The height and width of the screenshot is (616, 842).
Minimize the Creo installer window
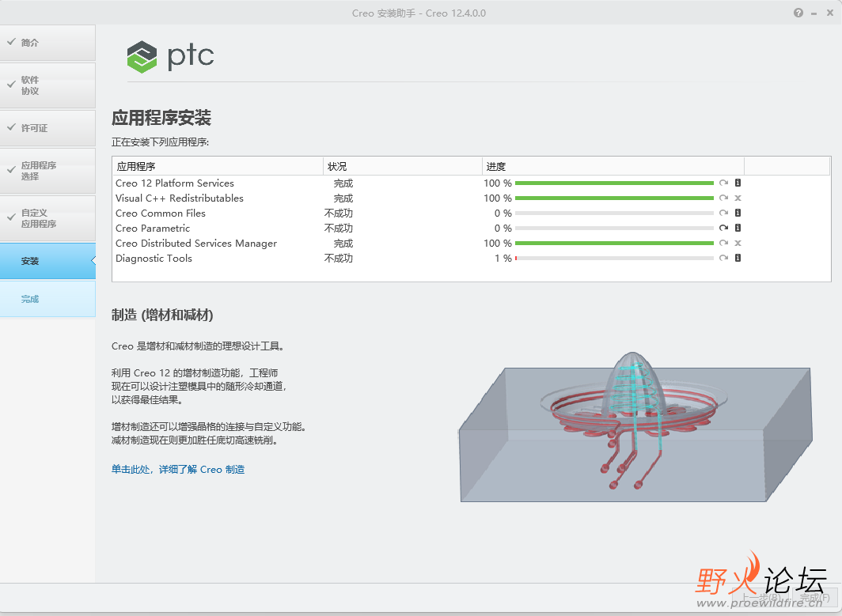tap(814, 13)
